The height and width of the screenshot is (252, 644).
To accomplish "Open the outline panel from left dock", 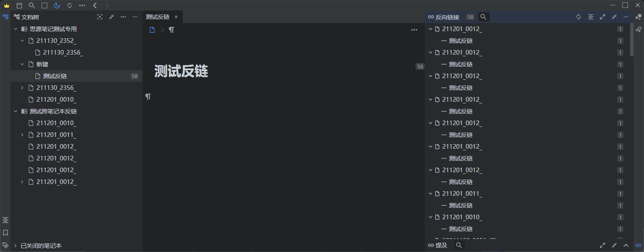I will (x=5, y=220).
